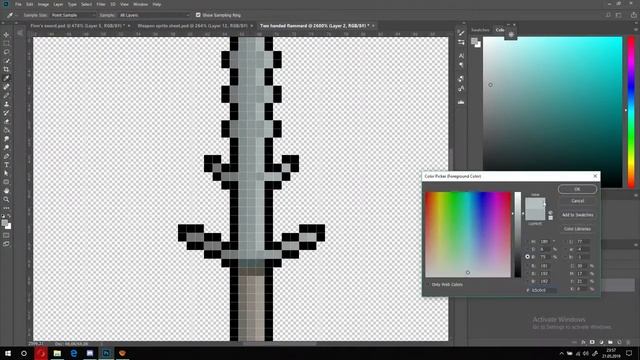Open Microsoft Edge from the taskbar
This screenshot has height=360, width=640.
point(73,353)
